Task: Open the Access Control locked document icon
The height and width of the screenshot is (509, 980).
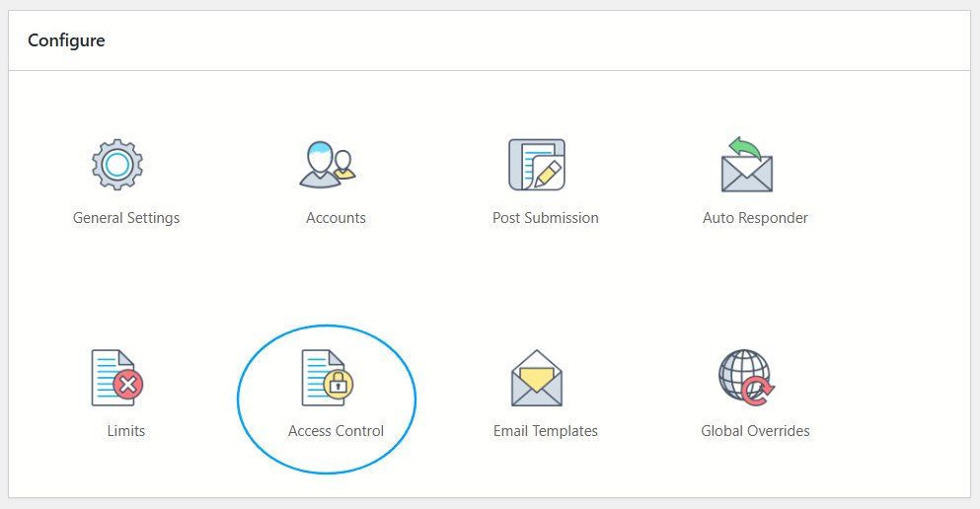Action: 328,378
